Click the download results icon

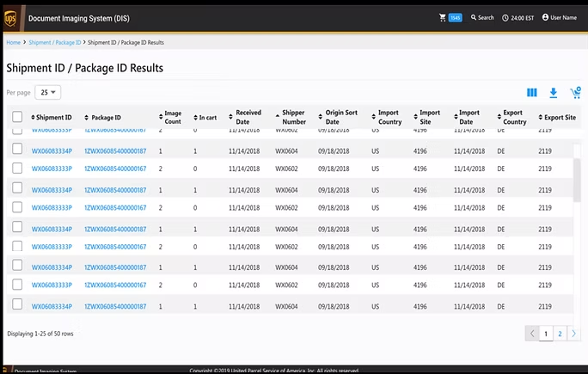(553, 93)
